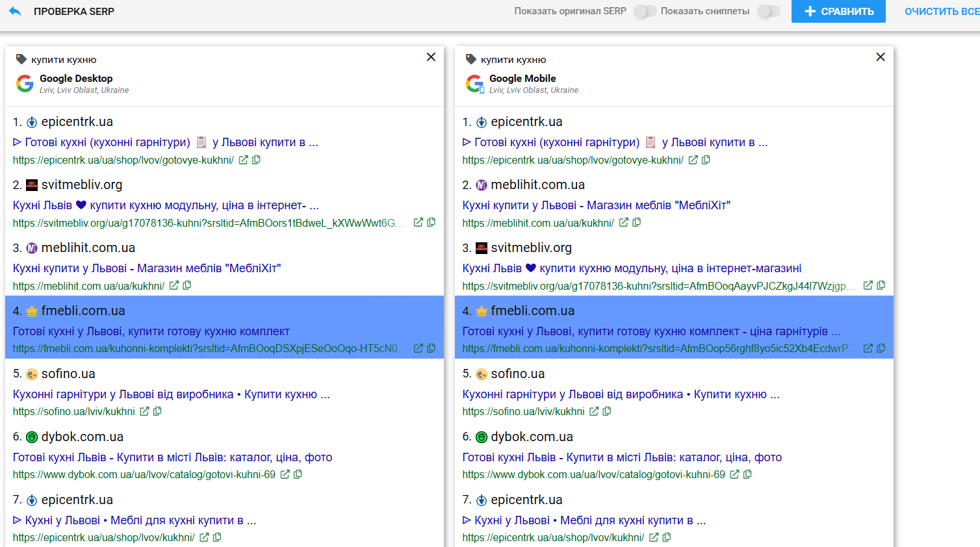The width and height of the screenshot is (980, 547).
Task: Open sofino.ua URL externally in Mobile panel
Action: tap(594, 411)
